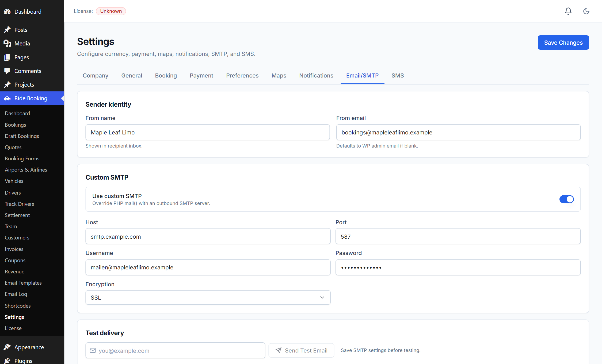The width and height of the screenshot is (602, 364).
Task: Click the test delivery email address field
Action: tap(175, 350)
